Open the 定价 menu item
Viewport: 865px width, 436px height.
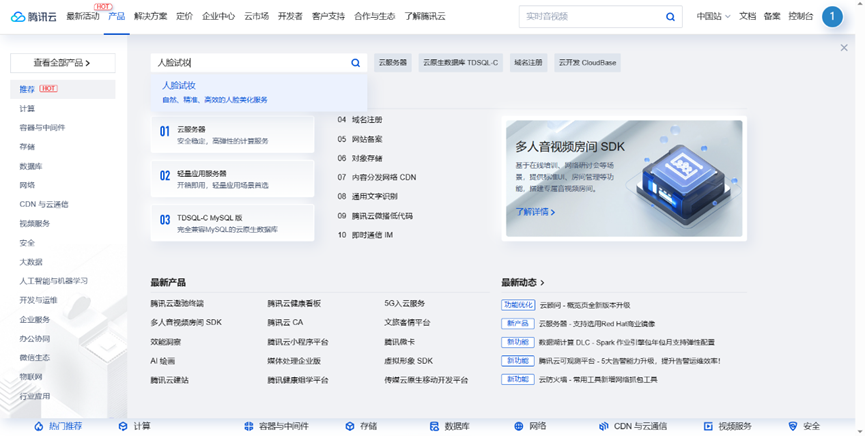click(x=185, y=17)
